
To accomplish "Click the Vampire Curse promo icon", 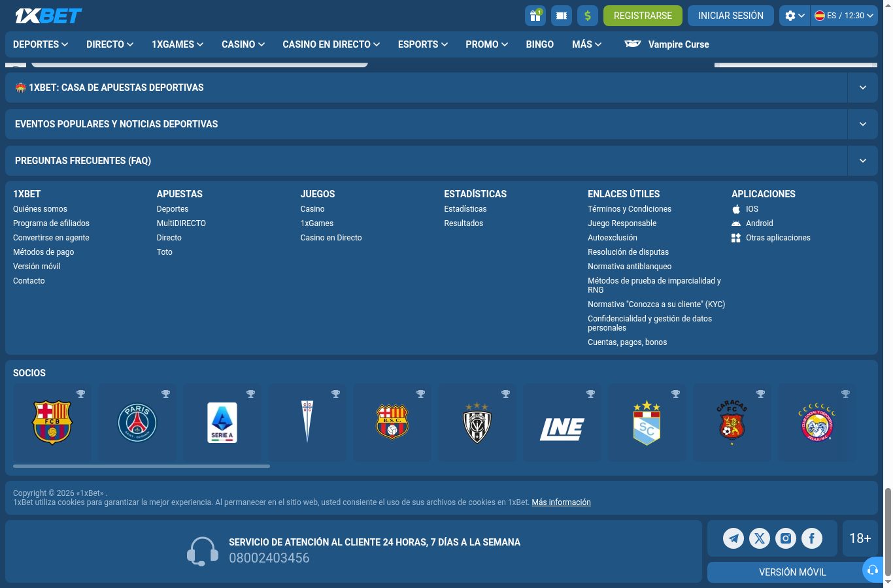I will click(x=633, y=44).
